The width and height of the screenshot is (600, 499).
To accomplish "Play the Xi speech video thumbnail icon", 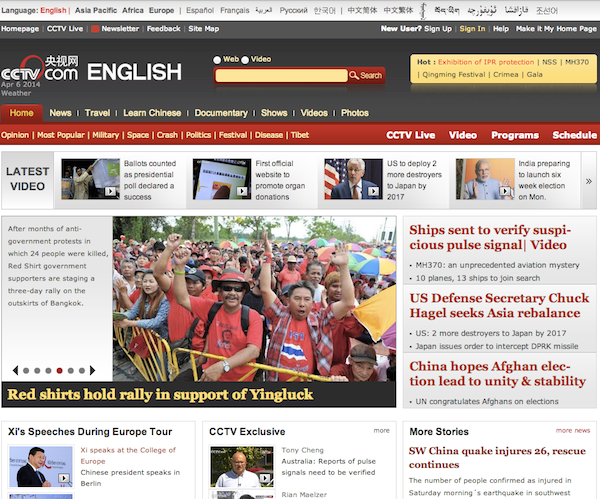I will pos(64,478).
